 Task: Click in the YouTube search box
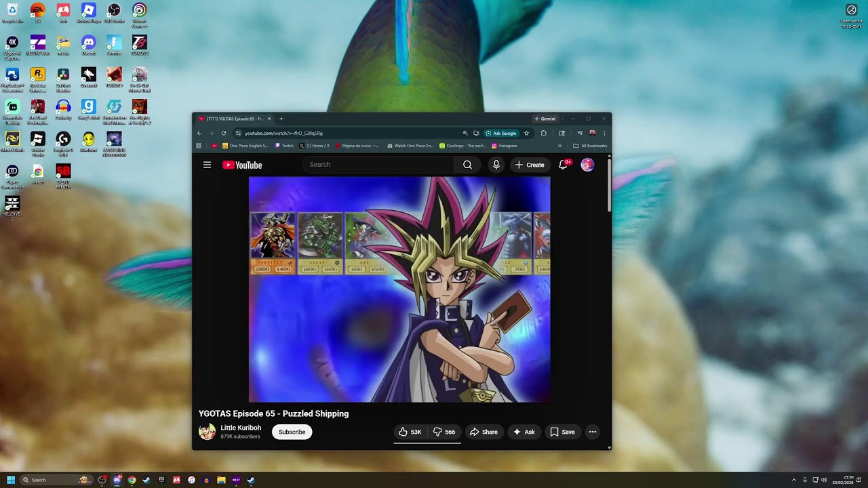(x=378, y=165)
